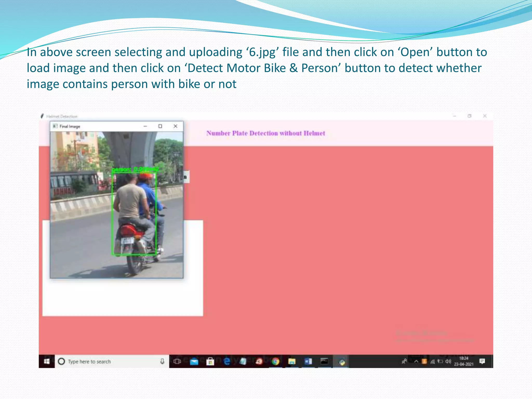Screen dimensions: 532x399
Task: Open the volume control speaker icon
Action: [448, 361]
